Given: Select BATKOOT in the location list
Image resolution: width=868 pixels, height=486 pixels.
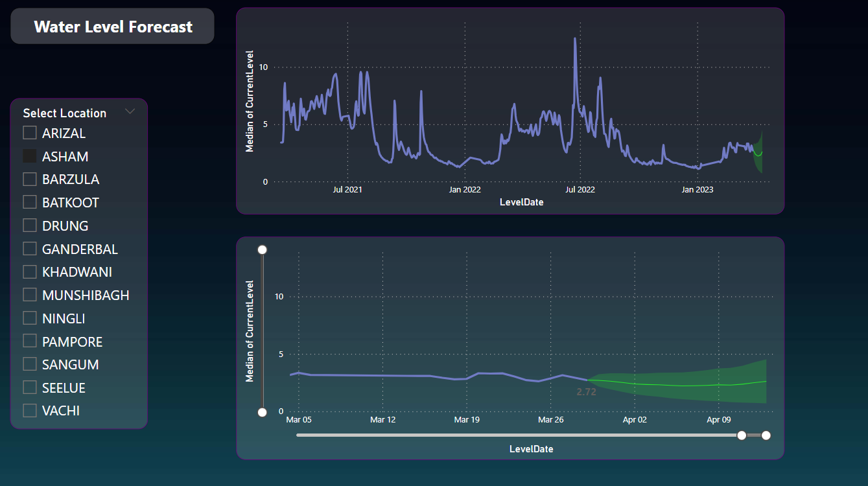Looking at the screenshot, I should (30, 202).
